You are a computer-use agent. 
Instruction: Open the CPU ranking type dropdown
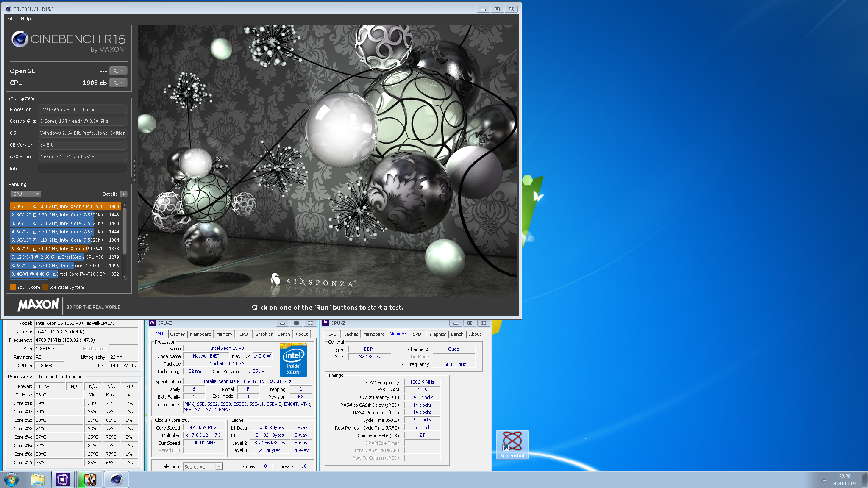pos(25,194)
